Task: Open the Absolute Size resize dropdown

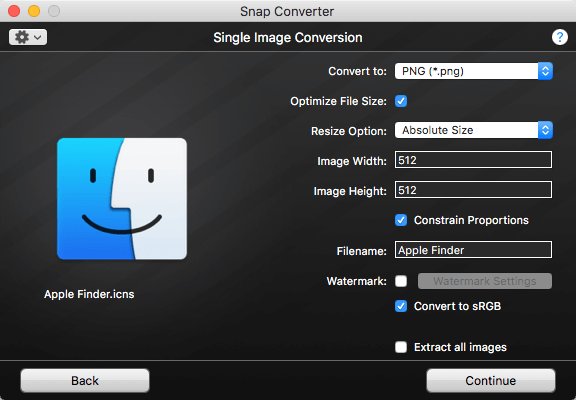Action: tap(474, 130)
